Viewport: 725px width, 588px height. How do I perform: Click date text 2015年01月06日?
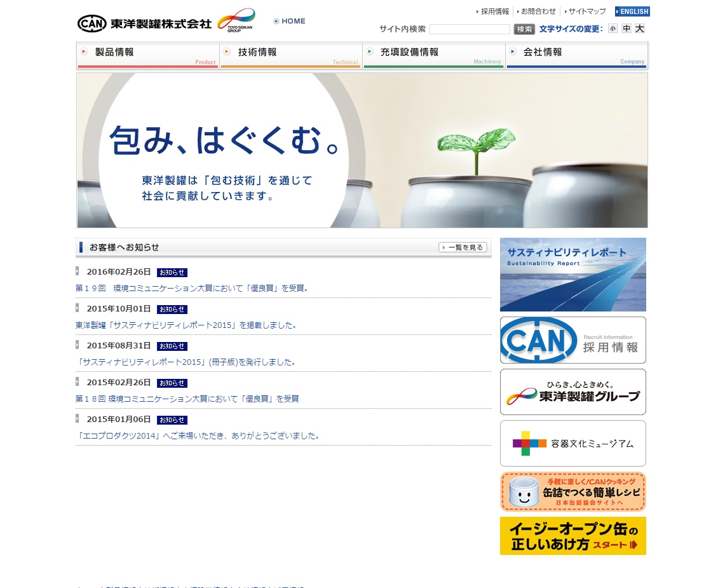[119, 419]
